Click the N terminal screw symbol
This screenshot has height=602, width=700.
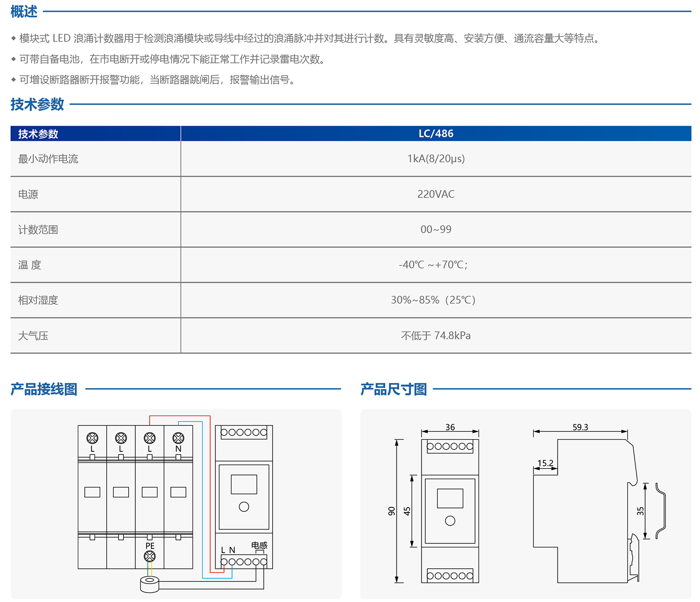178,438
